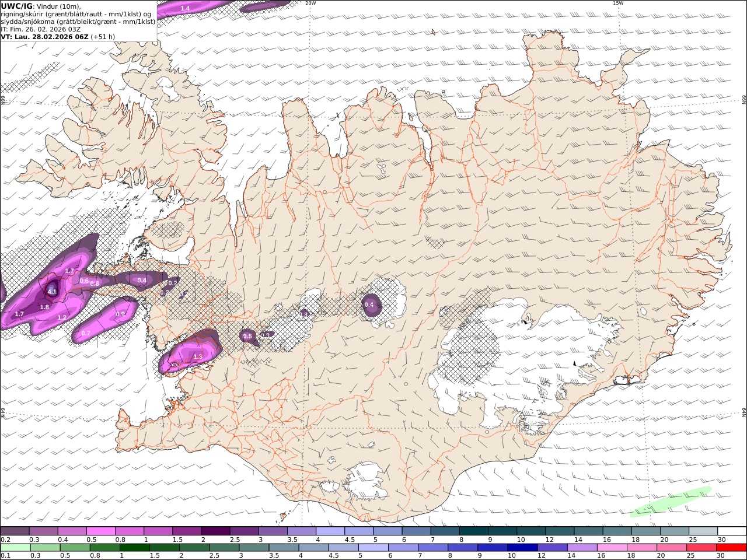Click rain scale swatch labeled 20
This screenshot has width=747, height=560.
[671, 548]
